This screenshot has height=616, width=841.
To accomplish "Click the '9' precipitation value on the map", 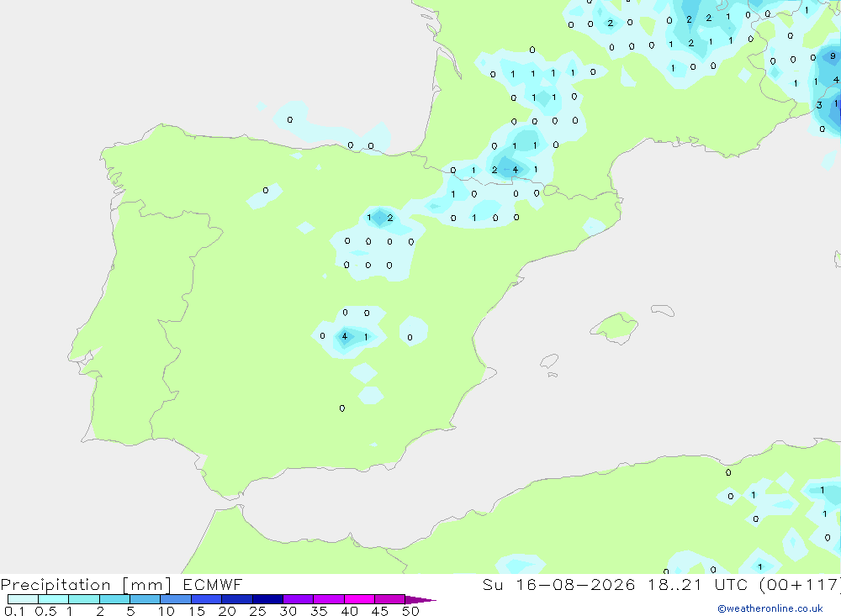I will [x=833, y=55].
